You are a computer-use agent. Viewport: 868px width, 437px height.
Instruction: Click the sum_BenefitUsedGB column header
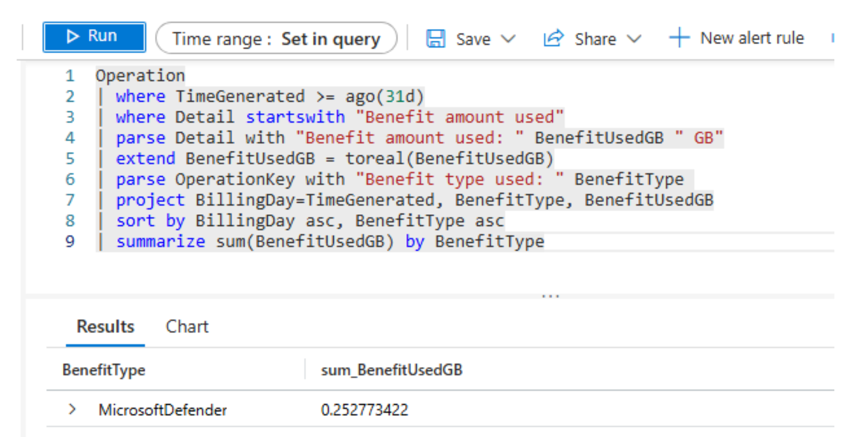[391, 370]
